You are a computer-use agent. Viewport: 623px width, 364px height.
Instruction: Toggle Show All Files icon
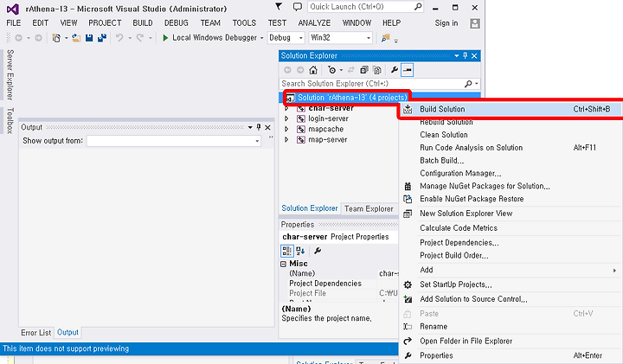(x=377, y=70)
